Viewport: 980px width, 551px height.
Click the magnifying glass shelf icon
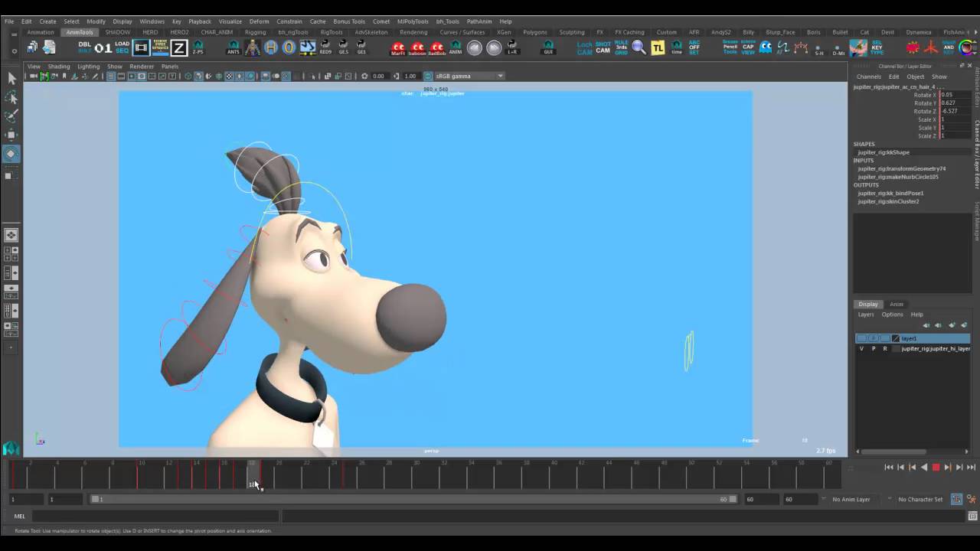point(639,47)
